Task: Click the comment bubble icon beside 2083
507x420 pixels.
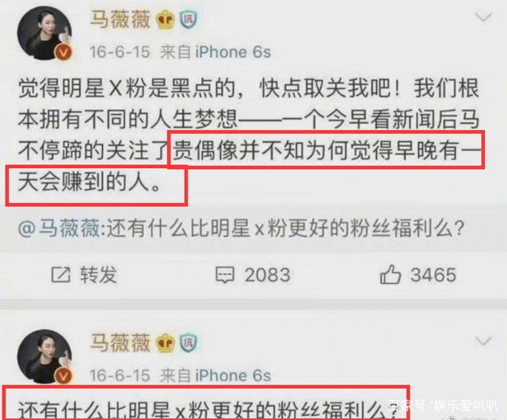Action: 225,275
